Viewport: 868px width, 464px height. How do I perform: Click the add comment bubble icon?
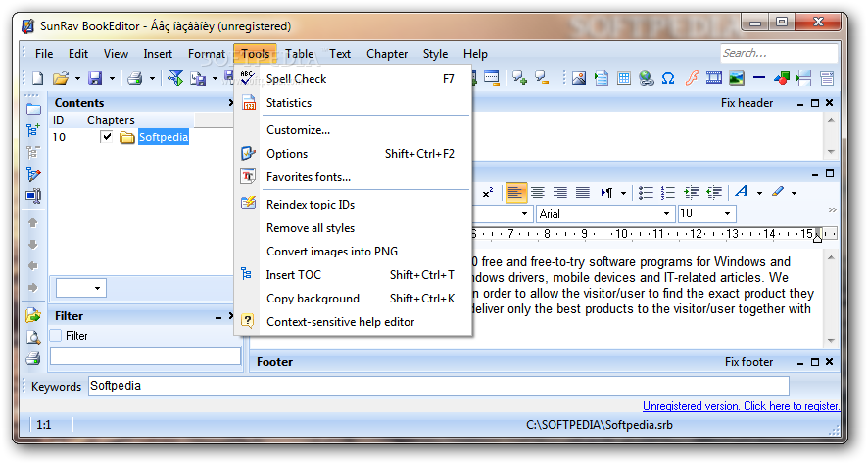(x=519, y=78)
